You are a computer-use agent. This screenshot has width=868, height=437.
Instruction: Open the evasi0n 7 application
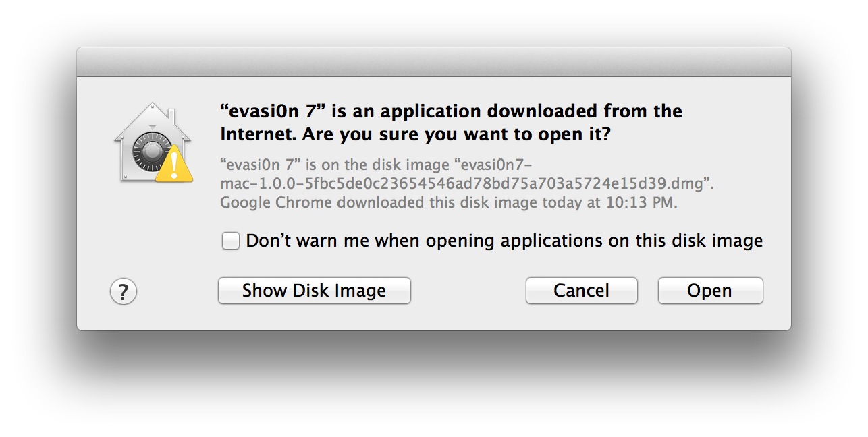pos(710,291)
